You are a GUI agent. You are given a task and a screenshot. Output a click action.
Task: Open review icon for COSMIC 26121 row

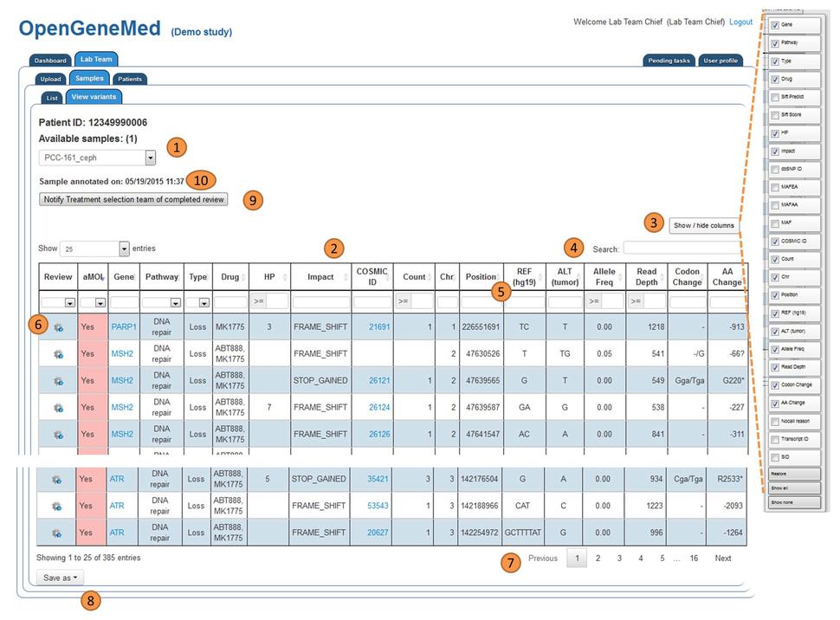pyautogui.click(x=58, y=381)
